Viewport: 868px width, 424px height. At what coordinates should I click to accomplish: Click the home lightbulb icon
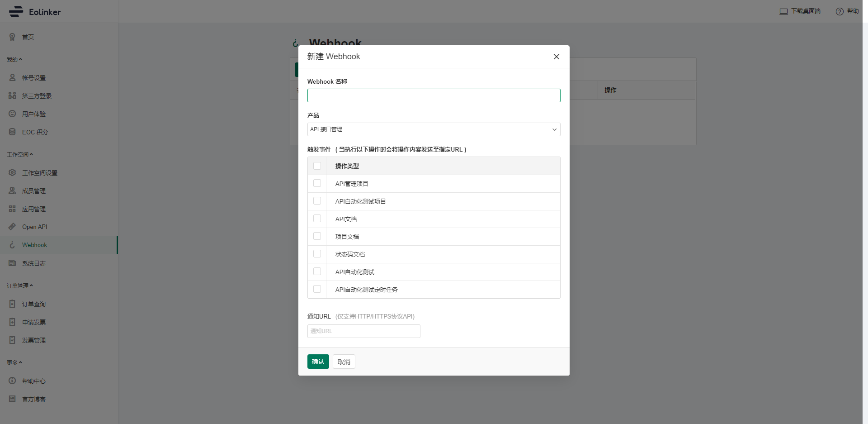[12, 37]
